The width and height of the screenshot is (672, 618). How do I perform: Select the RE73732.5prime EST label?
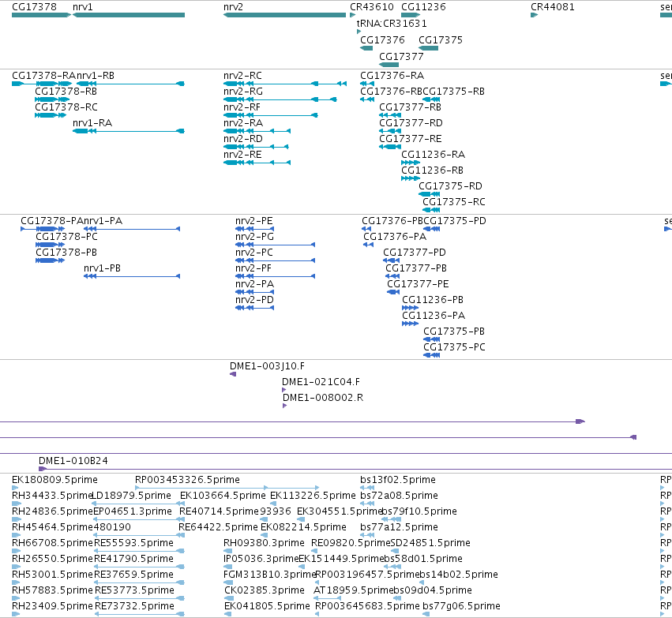(x=134, y=606)
